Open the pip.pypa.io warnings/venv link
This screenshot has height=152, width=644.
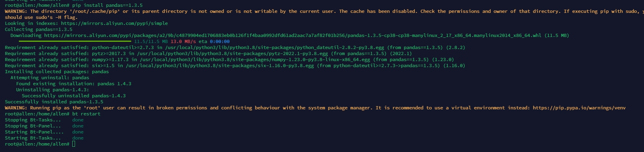click(579, 108)
